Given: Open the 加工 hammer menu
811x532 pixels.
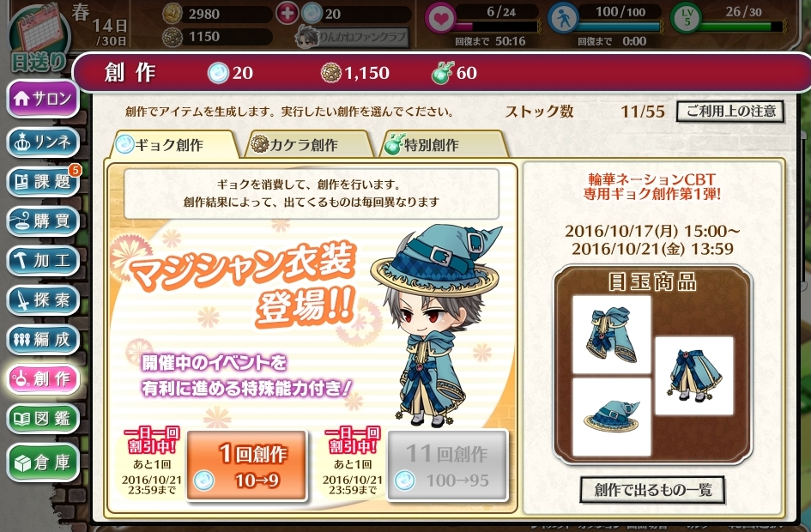Looking at the screenshot, I should (42, 260).
